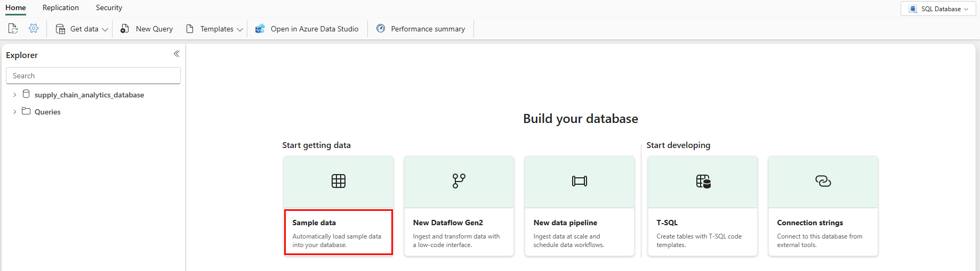Click the Azure Data Studio icon
This screenshot has height=271, width=980.
(260, 29)
